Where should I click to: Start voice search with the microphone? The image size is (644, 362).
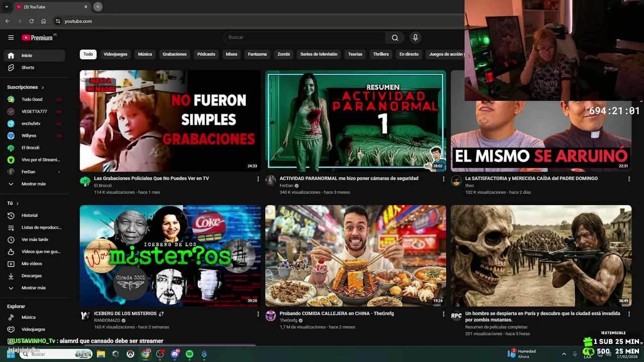415,38
